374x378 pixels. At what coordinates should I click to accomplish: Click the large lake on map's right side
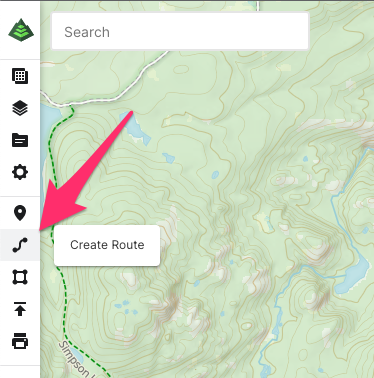[x=353, y=274]
